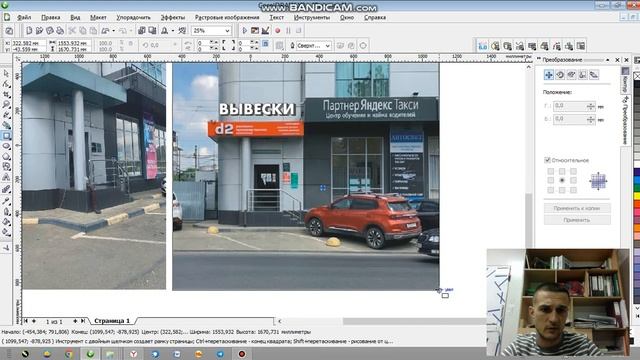Open the Файл menu
This screenshot has height=360, width=640.
pos(24,18)
